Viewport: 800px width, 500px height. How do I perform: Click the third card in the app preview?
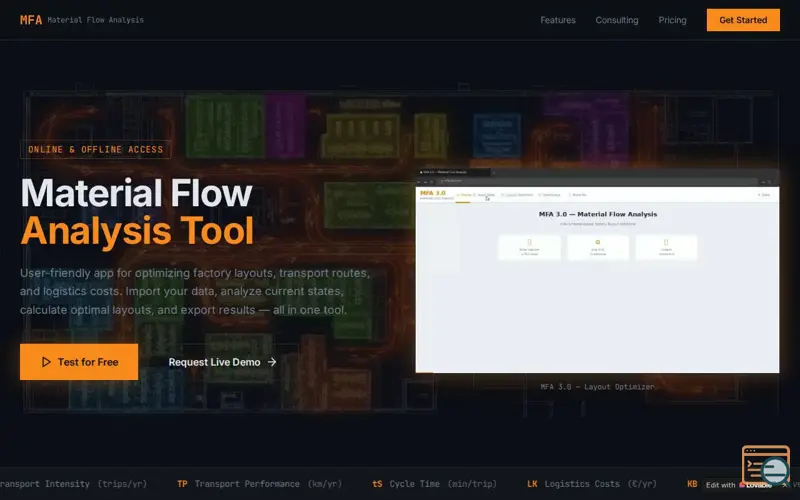coord(666,247)
